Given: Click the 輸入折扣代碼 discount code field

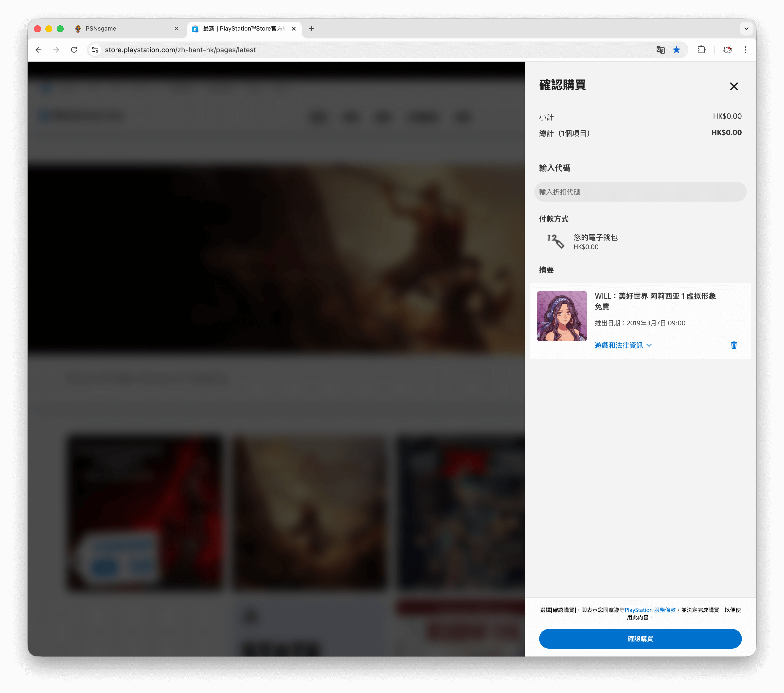Looking at the screenshot, I should (x=640, y=192).
